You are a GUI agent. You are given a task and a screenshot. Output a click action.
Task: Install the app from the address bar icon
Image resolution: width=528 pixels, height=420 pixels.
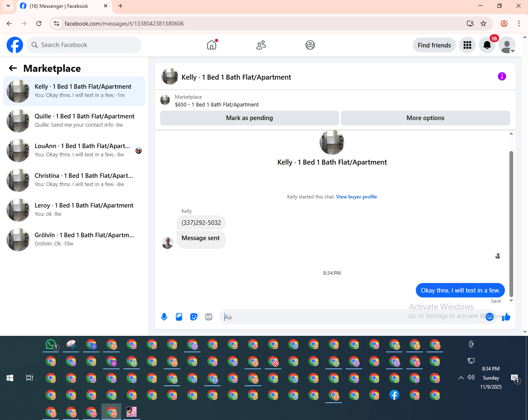(470, 24)
